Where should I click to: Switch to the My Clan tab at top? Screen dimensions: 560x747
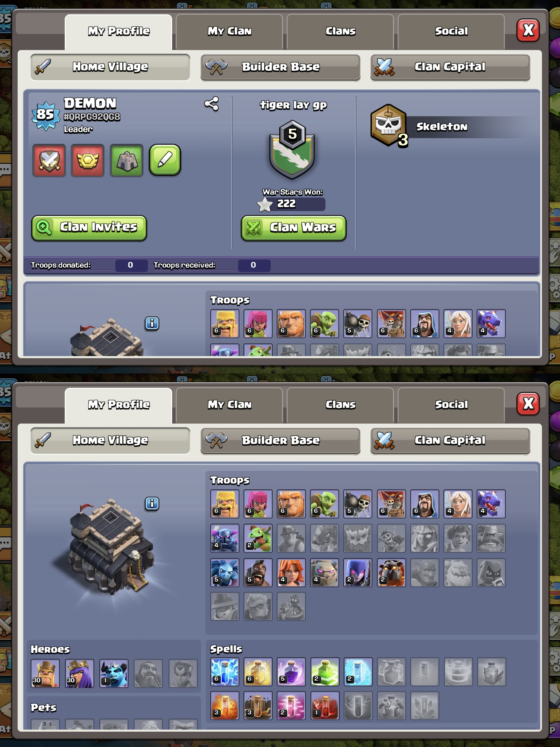point(229,31)
